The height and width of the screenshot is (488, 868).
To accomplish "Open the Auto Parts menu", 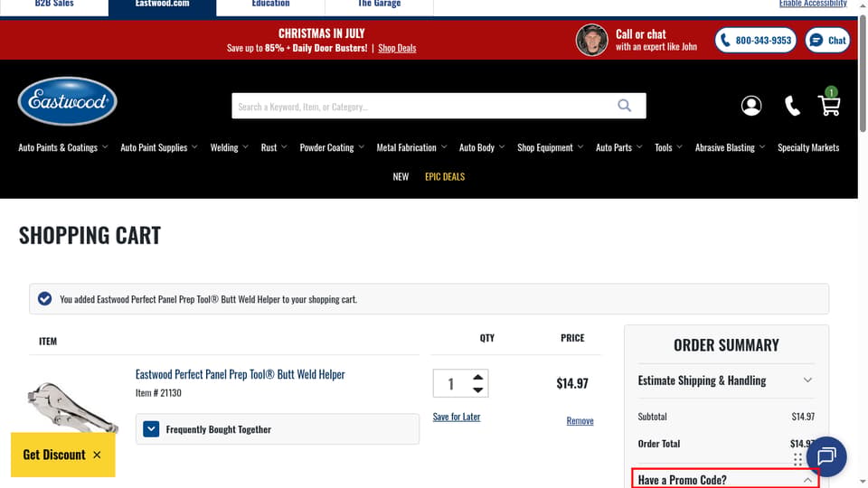I will coord(618,147).
